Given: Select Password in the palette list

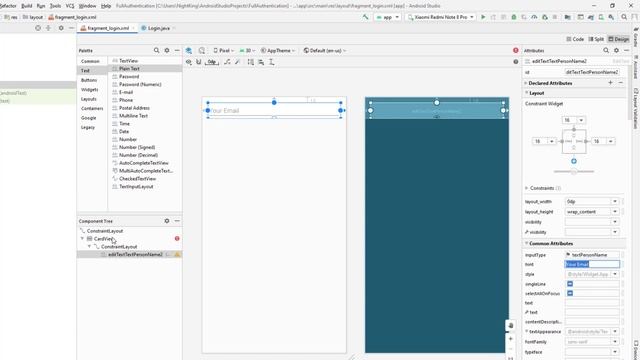Looking at the screenshot, I should pyautogui.click(x=129, y=76).
